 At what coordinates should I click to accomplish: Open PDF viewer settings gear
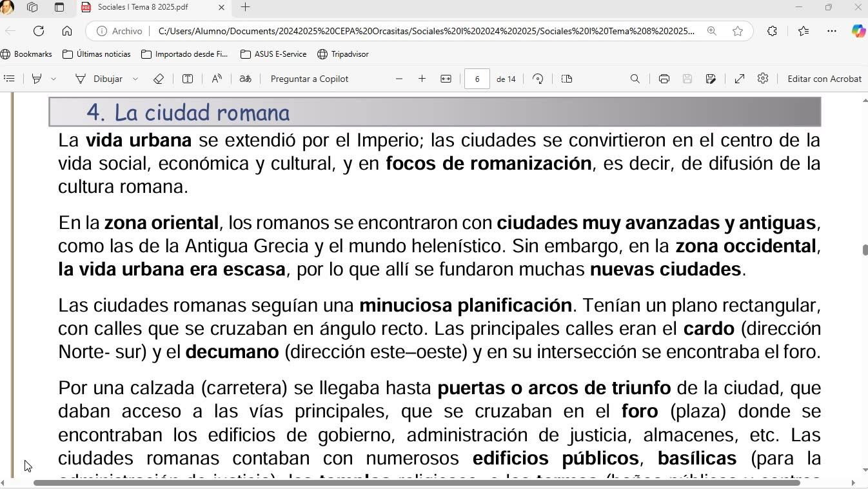click(763, 79)
